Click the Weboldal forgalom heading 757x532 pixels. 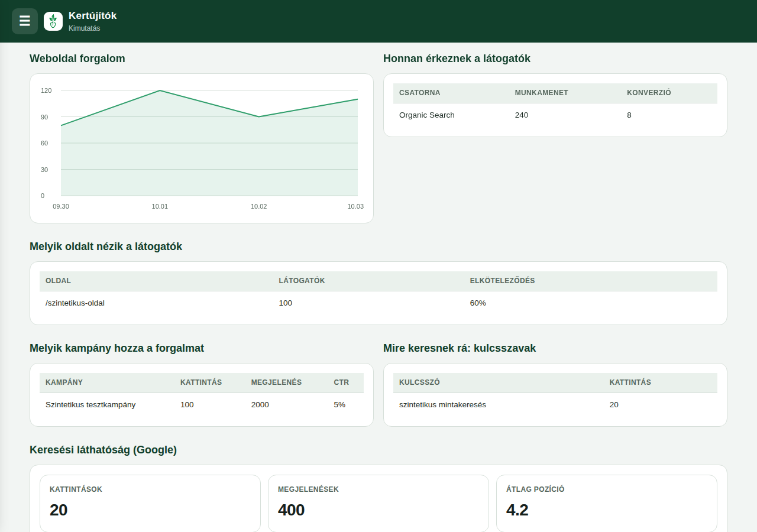[x=77, y=59]
